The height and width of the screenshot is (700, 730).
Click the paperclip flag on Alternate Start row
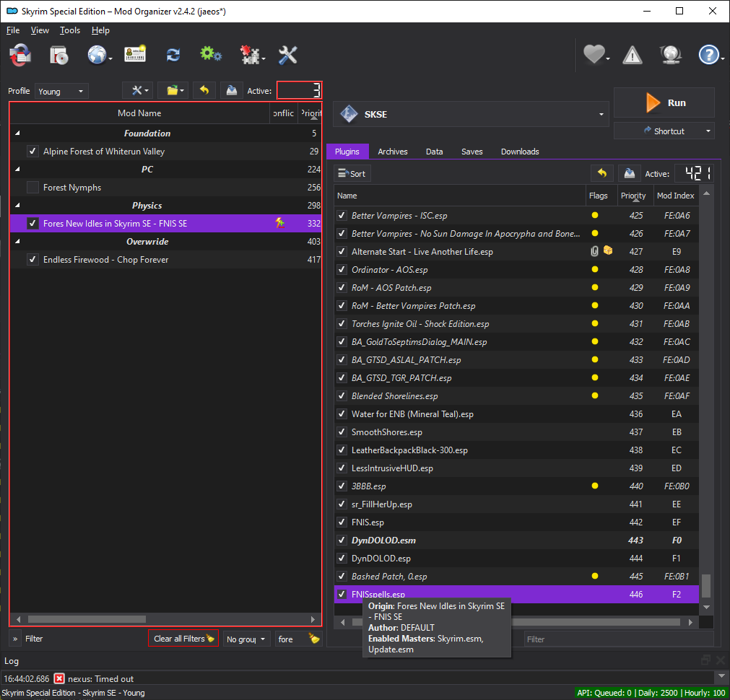(594, 251)
